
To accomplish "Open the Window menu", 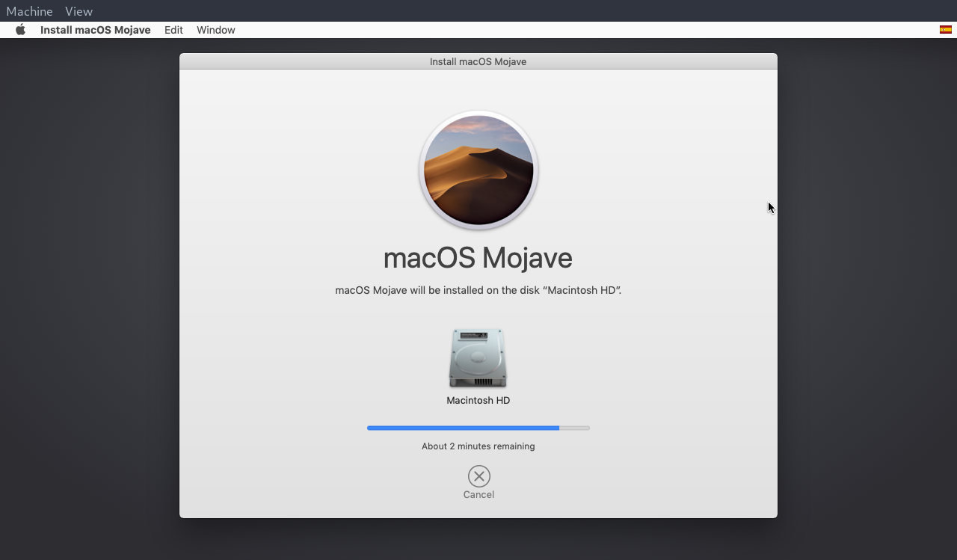I will [x=216, y=30].
